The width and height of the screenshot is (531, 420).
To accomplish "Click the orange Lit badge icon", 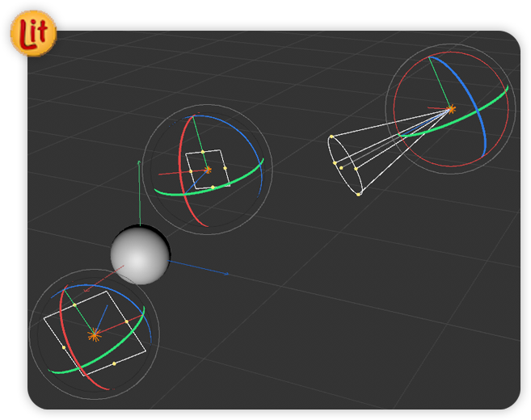I will (33, 33).
